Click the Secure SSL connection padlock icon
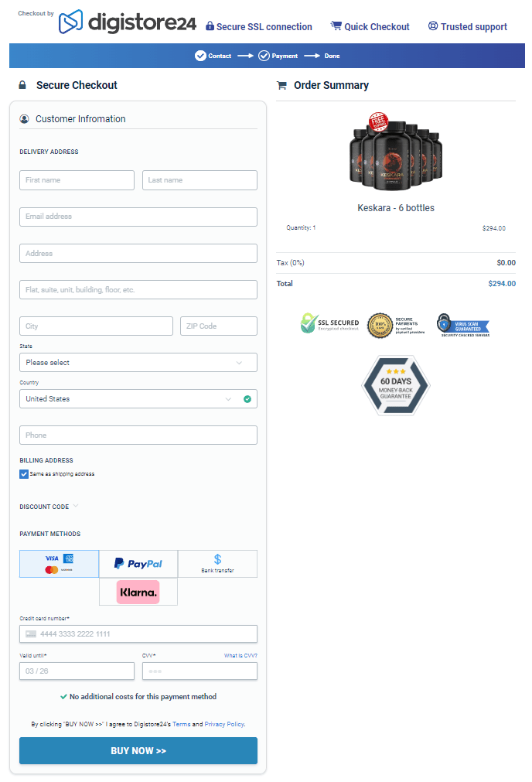The height and width of the screenshot is (782, 532). (x=210, y=26)
